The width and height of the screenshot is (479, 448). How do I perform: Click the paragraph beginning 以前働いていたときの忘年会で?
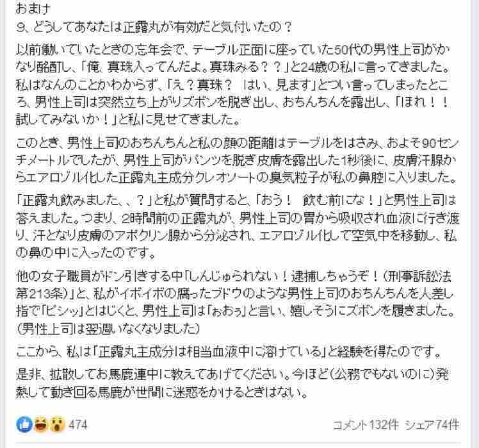232,85
